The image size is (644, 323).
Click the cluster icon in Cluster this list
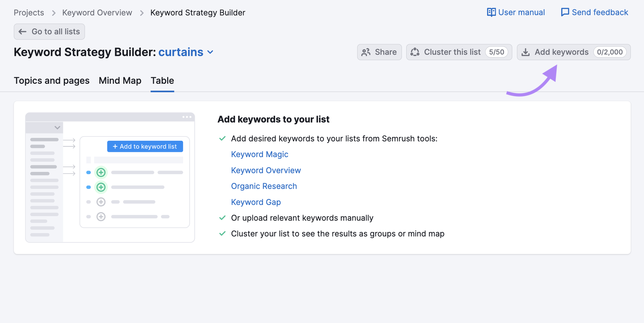pos(415,52)
